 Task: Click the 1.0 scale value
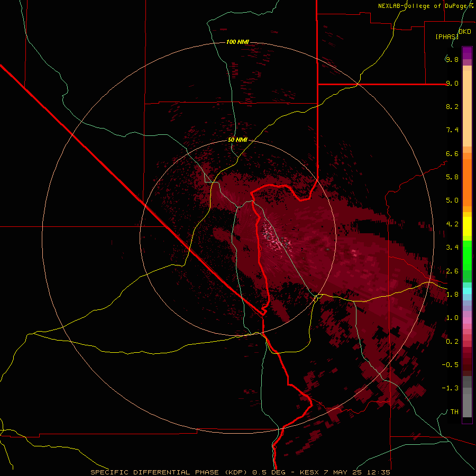[x=452, y=318]
